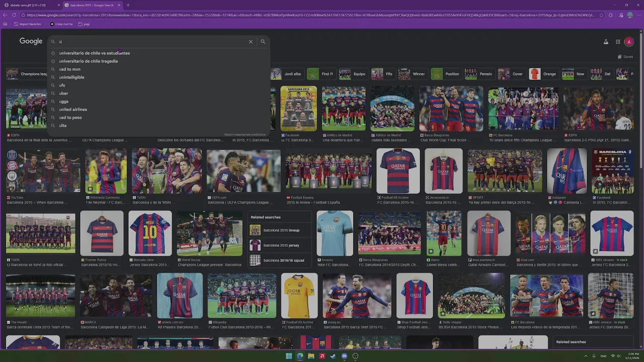Viewport: 644px width, 362px height.
Task: Switch to 'debate serio.jfif' tab
Action: pos(30,5)
